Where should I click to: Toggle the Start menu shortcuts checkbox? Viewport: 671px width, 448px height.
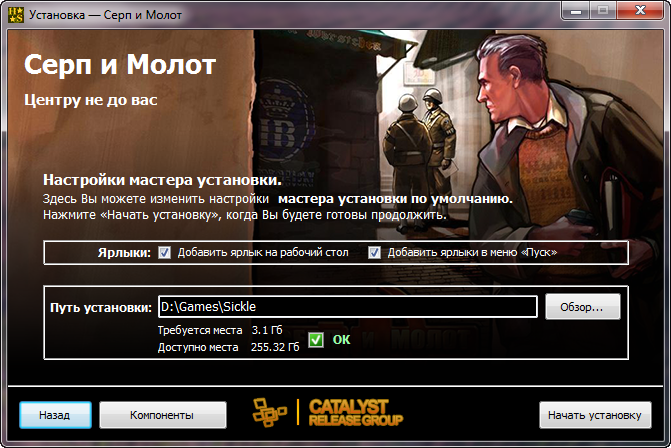tap(374, 252)
